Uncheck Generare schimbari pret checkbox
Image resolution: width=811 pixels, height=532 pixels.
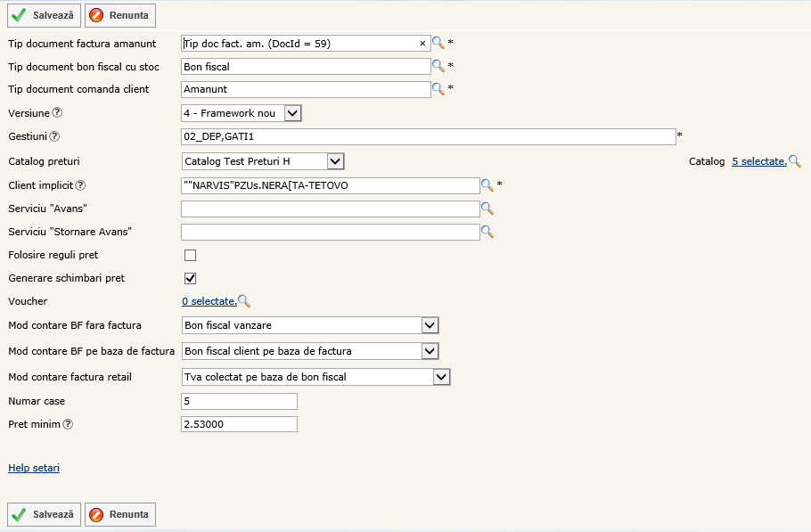click(190, 279)
